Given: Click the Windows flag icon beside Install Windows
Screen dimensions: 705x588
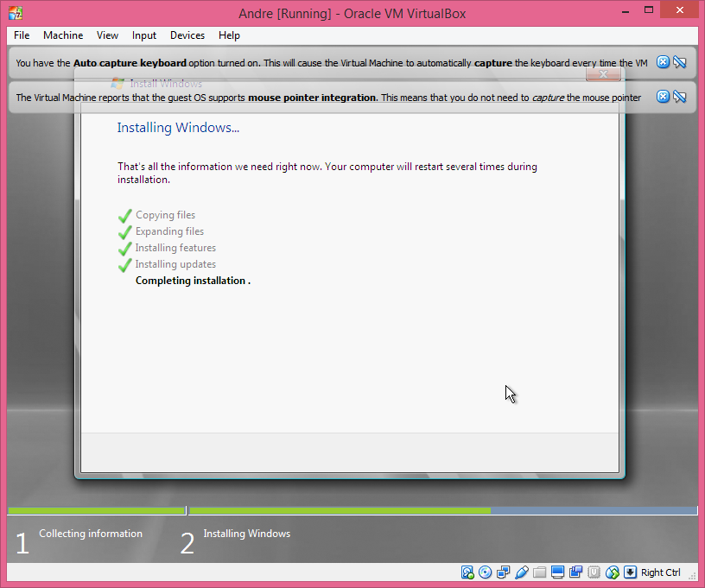Looking at the screenshot, I should coord(117,84).
